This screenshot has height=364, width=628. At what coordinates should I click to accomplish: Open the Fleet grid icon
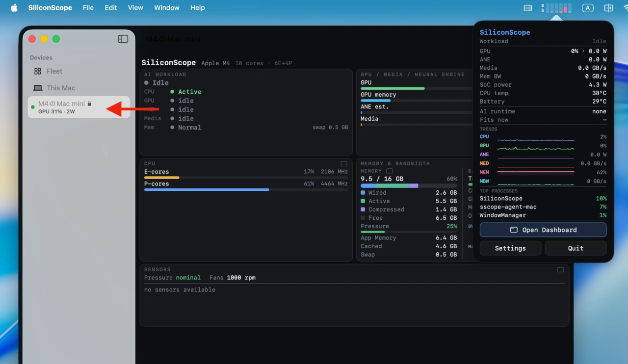38,71
